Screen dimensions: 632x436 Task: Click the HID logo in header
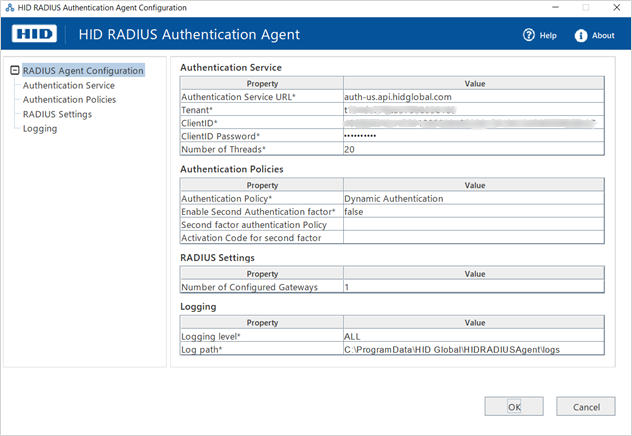coord(34,34)
